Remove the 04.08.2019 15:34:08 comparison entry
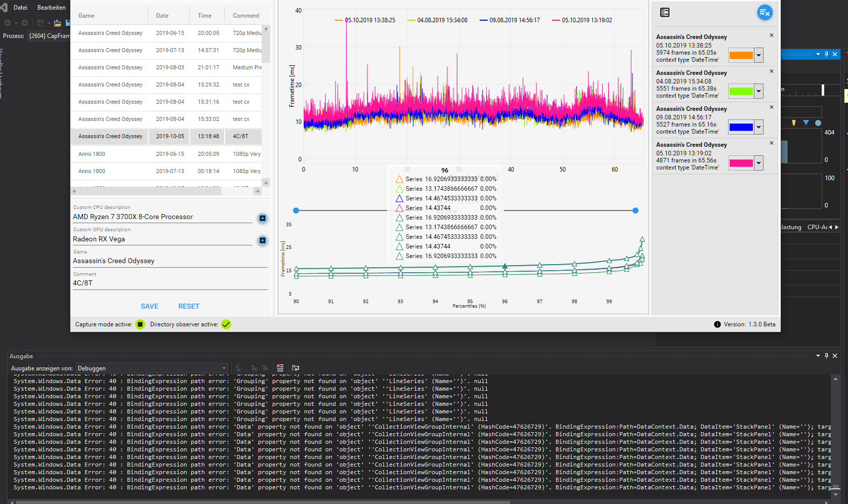This screenshot has width=848, height=504. [x=772, y=71]
